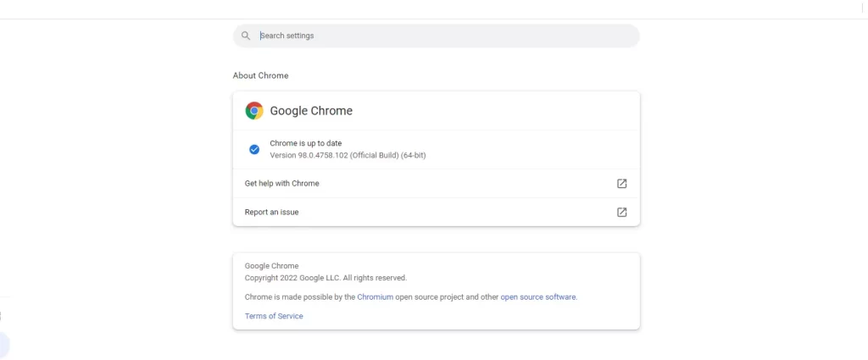
Task: Click the Version 98.0.4758.102 text
Action: pos(348,155)
